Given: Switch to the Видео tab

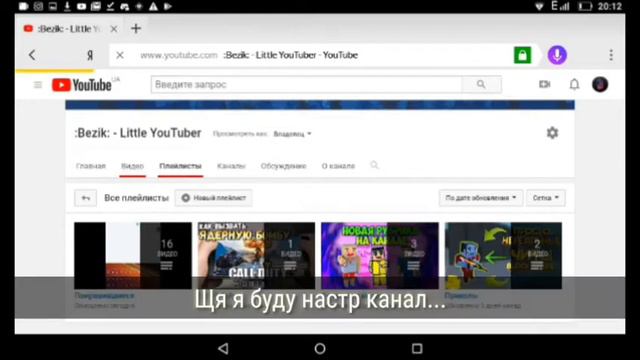Looking at the screenshot, I should click(132, 166).
